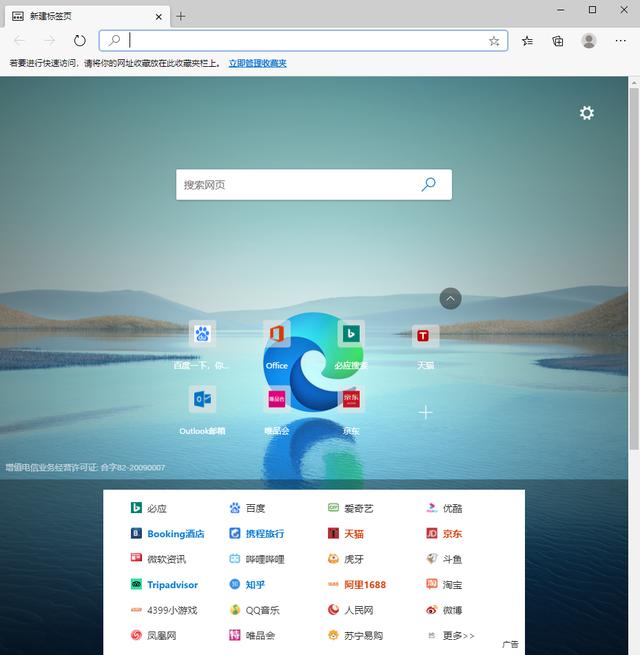This screenshot has width=640, height=655.
Task: Open the Settings and more ellipsis menu
Action: [x=620, y=41]
